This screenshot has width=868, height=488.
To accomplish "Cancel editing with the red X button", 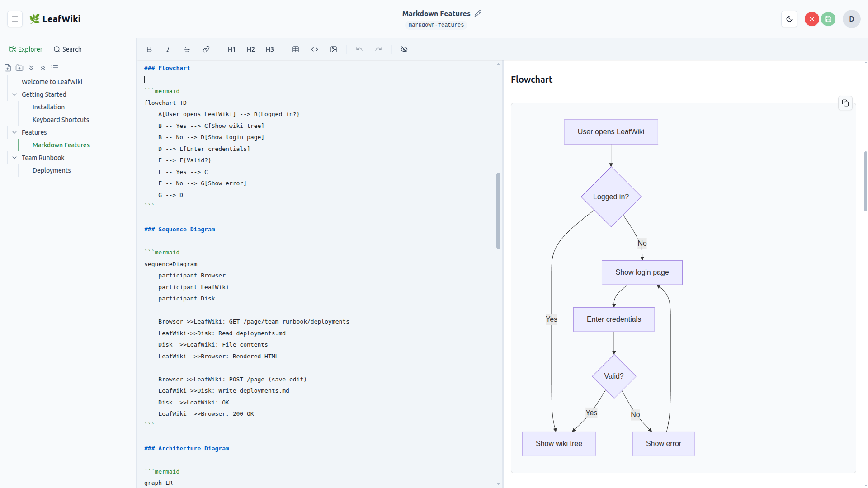I will tap(812, 19).
